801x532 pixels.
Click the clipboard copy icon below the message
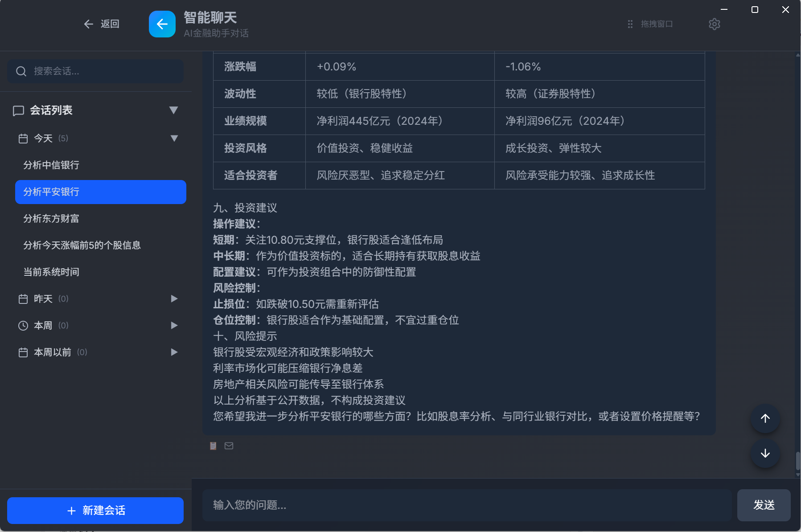click(x=213, y=446)
